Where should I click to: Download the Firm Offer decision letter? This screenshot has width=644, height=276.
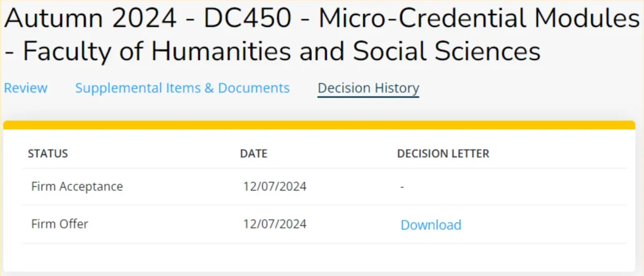pyautogui.click(x=431, y=225)
